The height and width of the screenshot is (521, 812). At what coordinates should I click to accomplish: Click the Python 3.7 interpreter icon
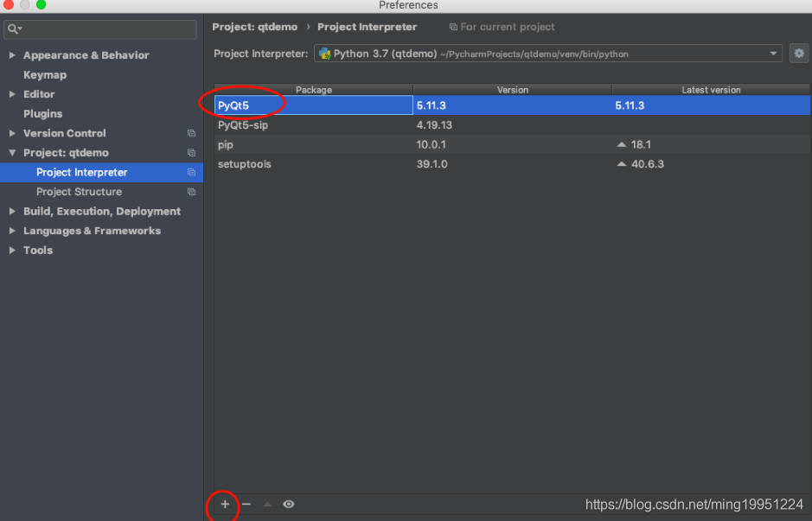coord(324,53)
